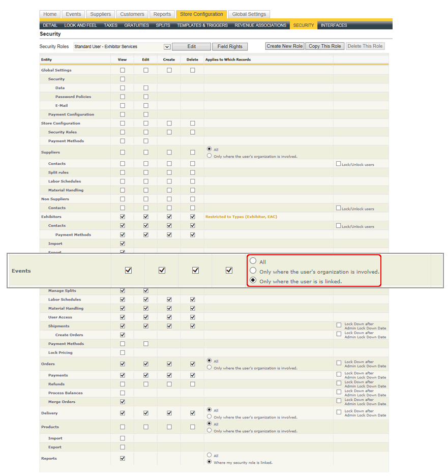Select 'All' radio for Events records
The image size is (448, 476).
[x=253, y=261]
